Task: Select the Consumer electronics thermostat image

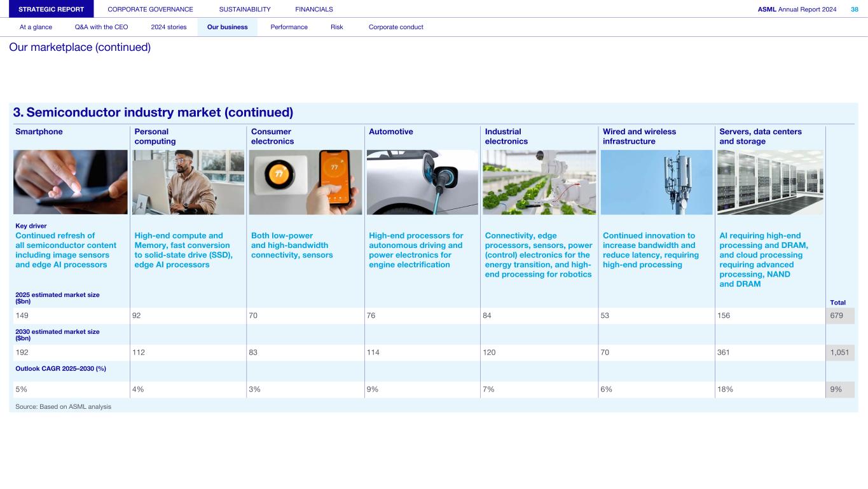Action: (x=305, y=183)
